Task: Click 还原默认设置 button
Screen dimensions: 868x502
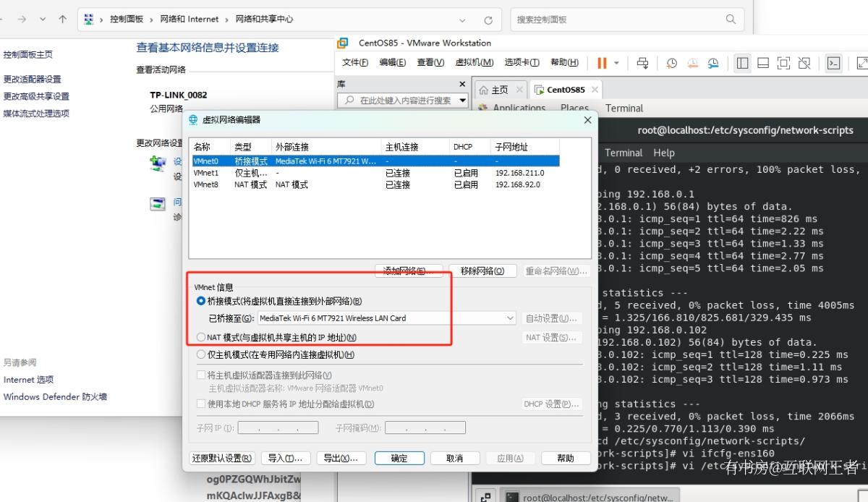Action: [x=222, y=458]
